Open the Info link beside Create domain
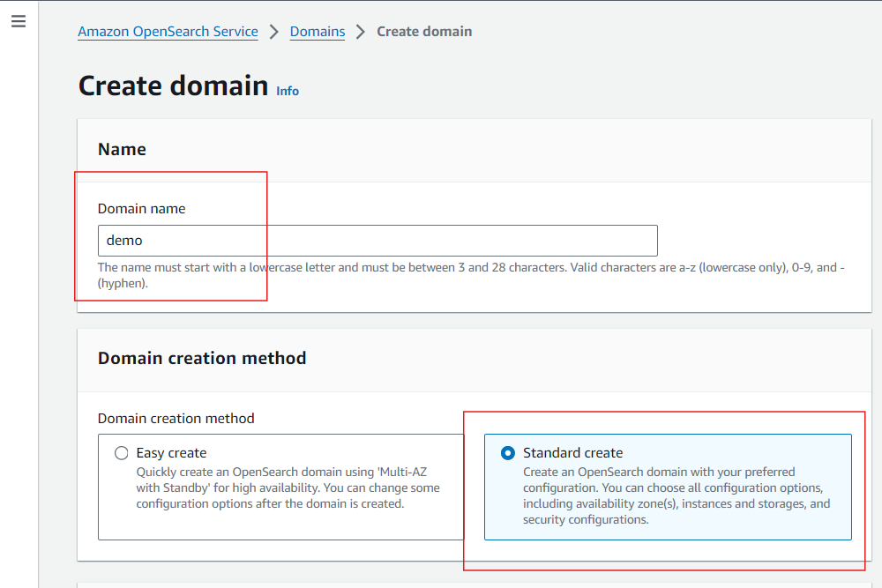Image resolution: width=882 pixels, height=588 pixels. click(x=288, y=91)
